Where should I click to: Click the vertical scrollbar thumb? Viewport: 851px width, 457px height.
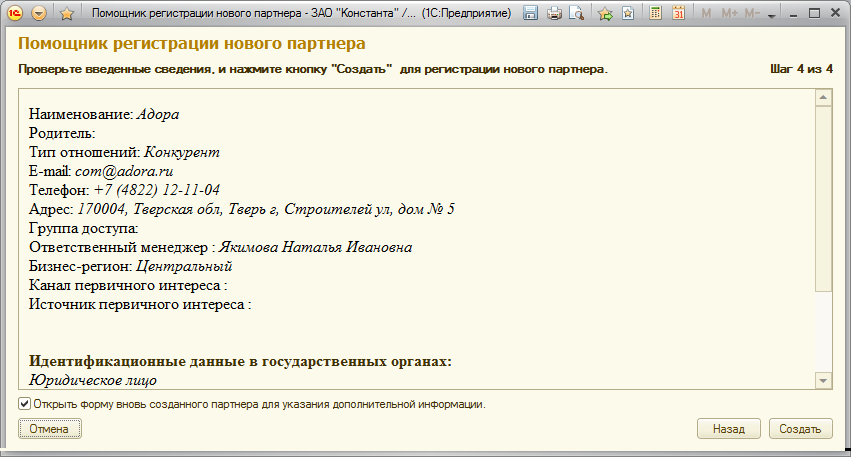coord(823,199)
